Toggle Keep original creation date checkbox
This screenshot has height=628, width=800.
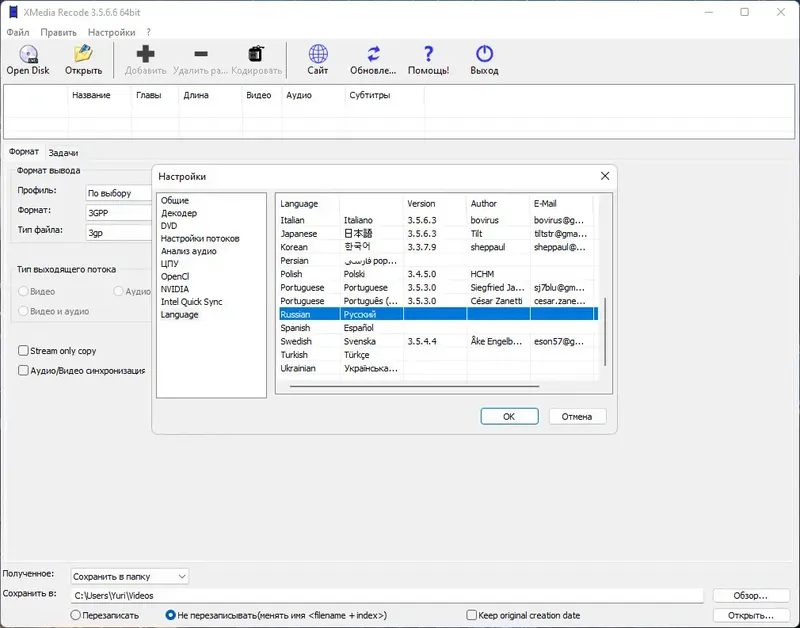472,615
